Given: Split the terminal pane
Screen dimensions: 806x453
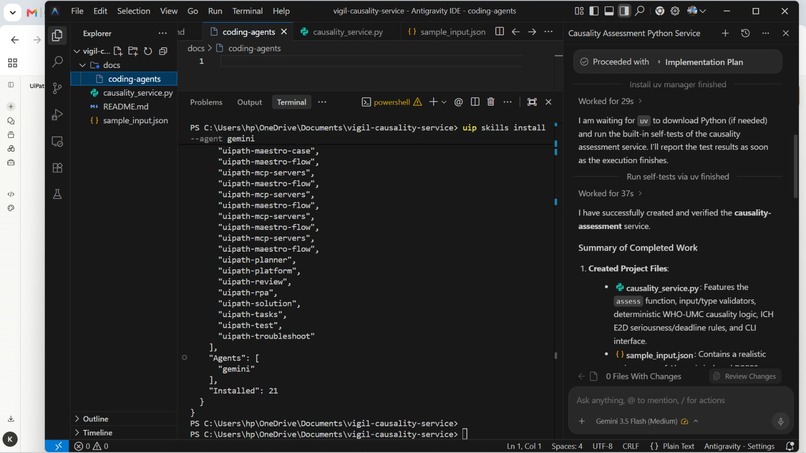Looking at the screenshot, I should tap(475, 102).
